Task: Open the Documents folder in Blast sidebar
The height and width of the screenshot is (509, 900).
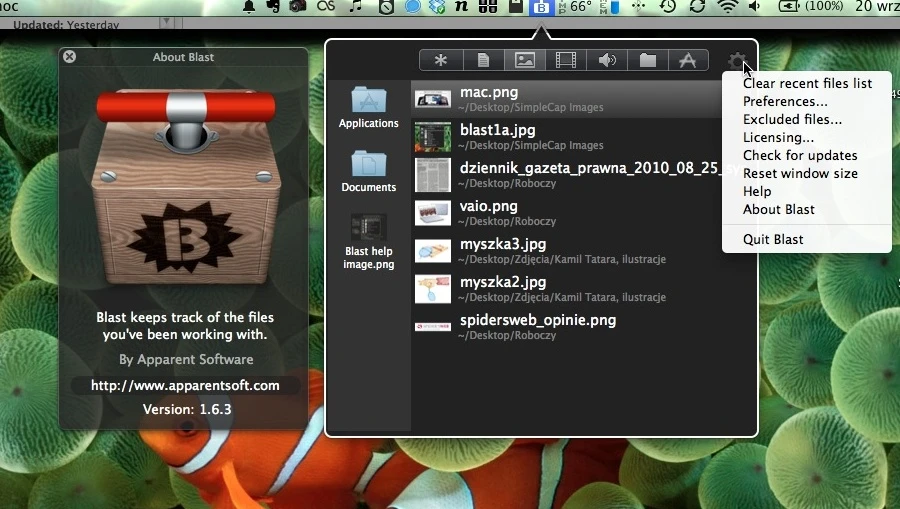Action: [368, 172]
